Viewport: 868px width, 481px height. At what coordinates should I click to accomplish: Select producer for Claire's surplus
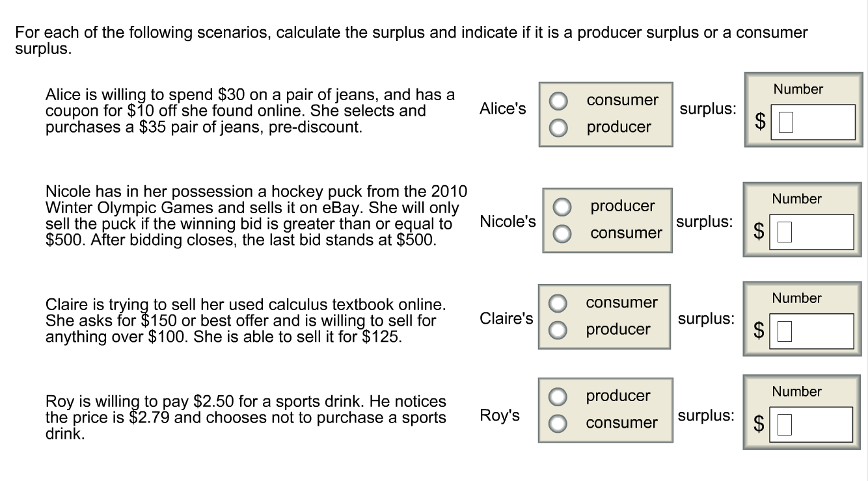[556, 330]
